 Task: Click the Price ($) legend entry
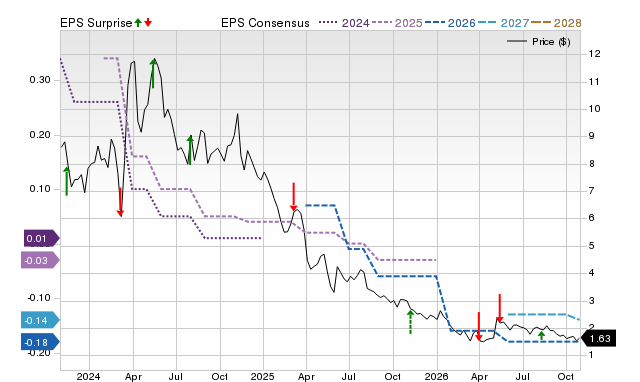[x=539, y=42]
